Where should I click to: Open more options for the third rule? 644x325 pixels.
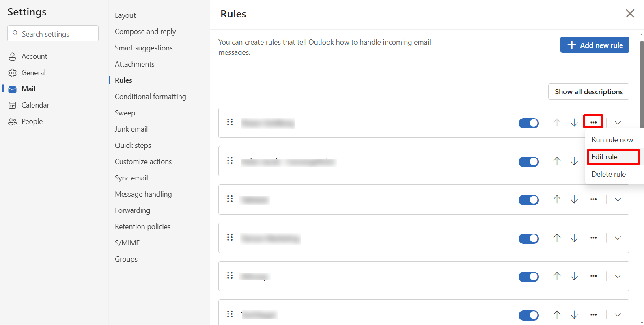[x=593, y=199]
